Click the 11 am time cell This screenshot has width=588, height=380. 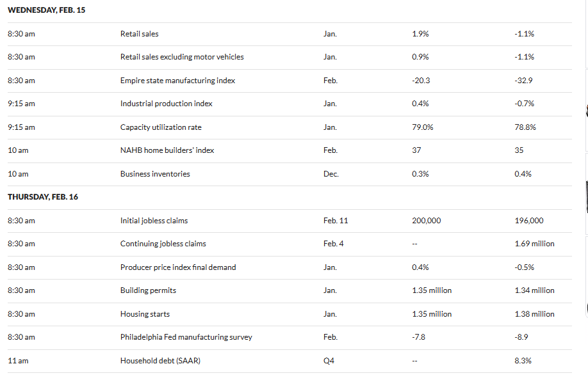(18, 361)
